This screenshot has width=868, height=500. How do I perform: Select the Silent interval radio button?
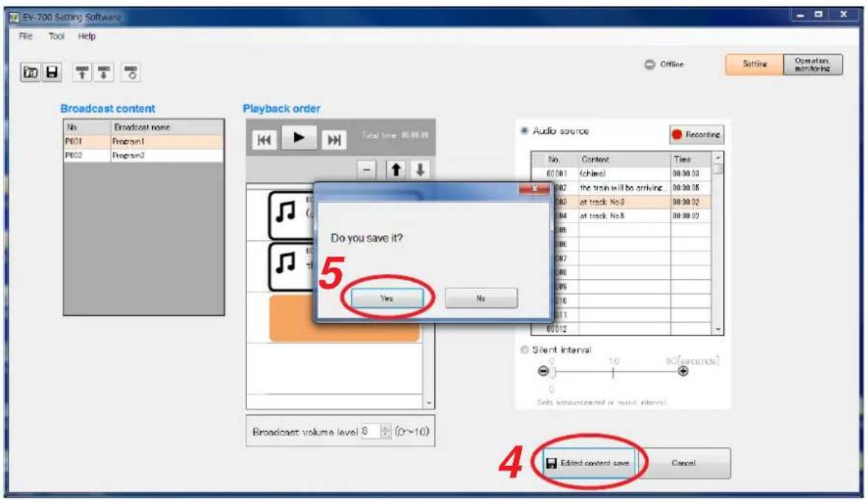point(525,350)
